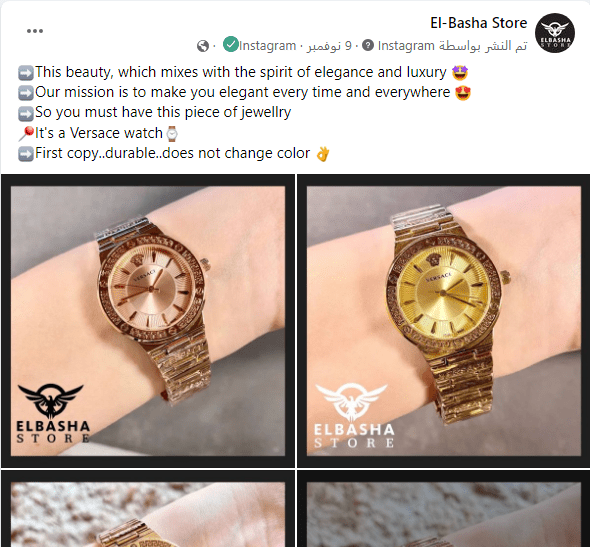Click the OK hand emoji after color
The width and height of the screenshot is (590, 547).
coord(322,153)
